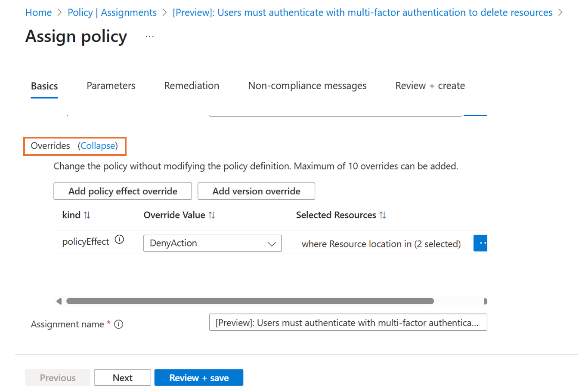Open the Non-compliance messages tab
This screenshot has height=391, width=588.
(307, 86)
